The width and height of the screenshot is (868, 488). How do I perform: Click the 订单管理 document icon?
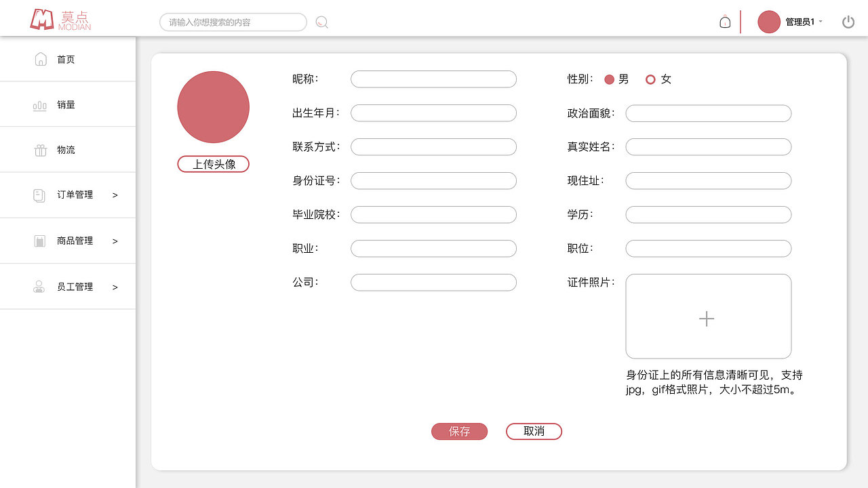(x=37, y=195)
